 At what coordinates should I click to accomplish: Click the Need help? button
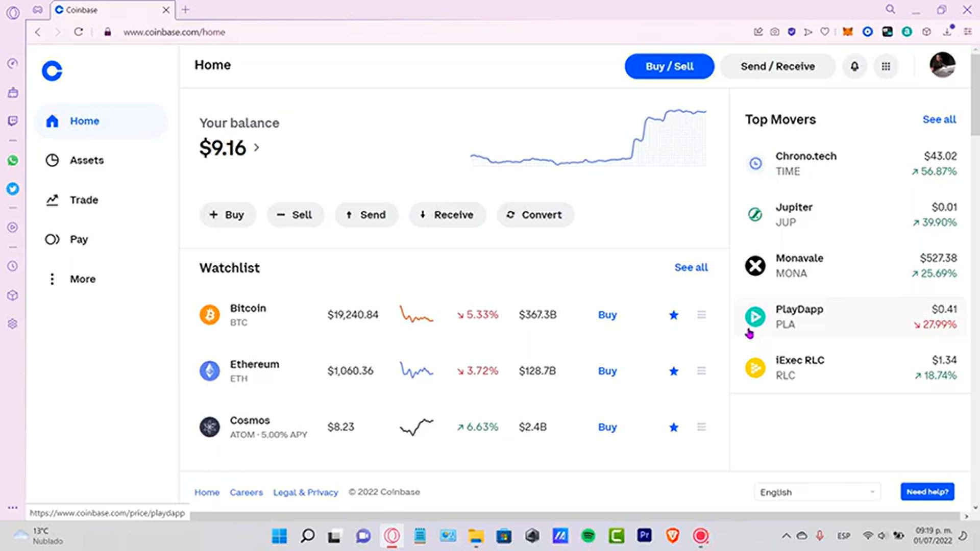pos(927,492)
